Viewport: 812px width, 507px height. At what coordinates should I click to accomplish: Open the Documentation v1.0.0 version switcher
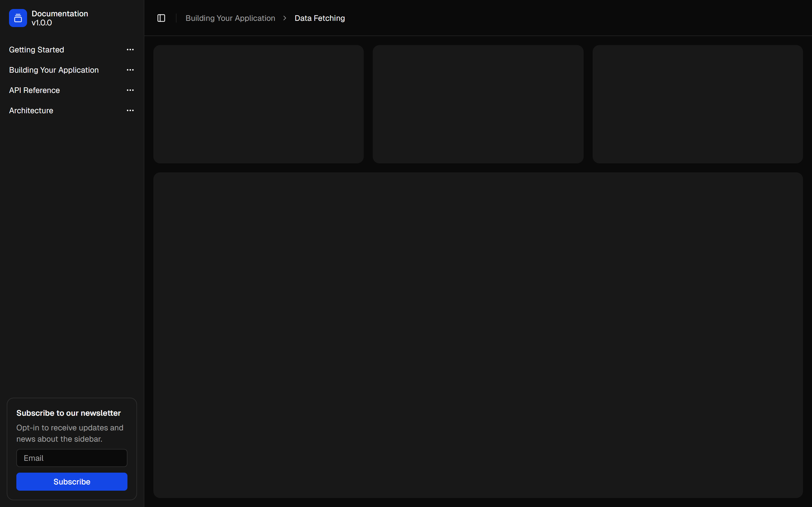point(60,18)
